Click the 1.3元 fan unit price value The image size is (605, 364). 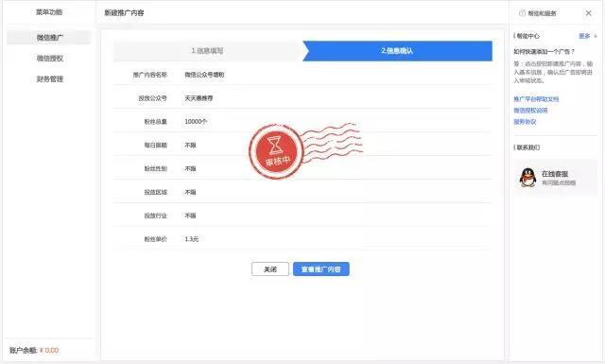191,239
